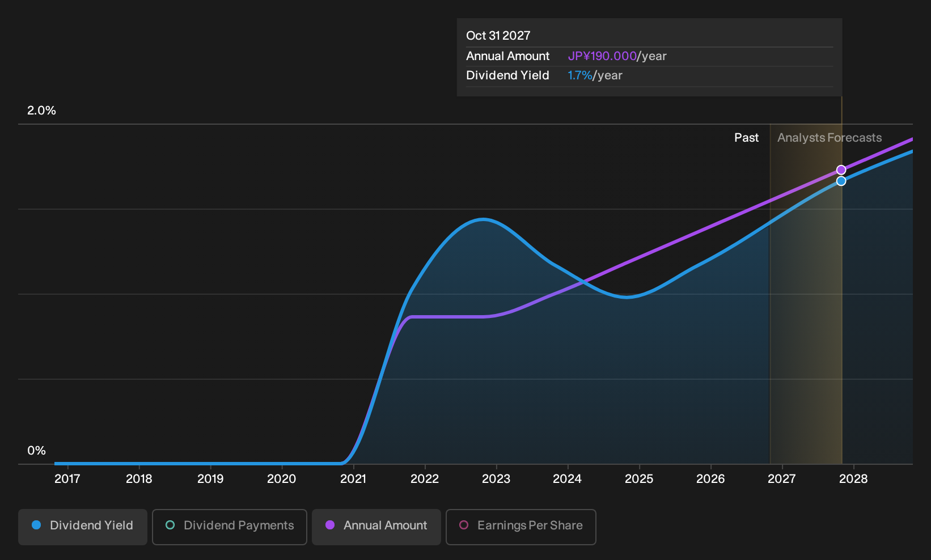
Task: Enable the Dividend Payments series
Action: (230, 527)
